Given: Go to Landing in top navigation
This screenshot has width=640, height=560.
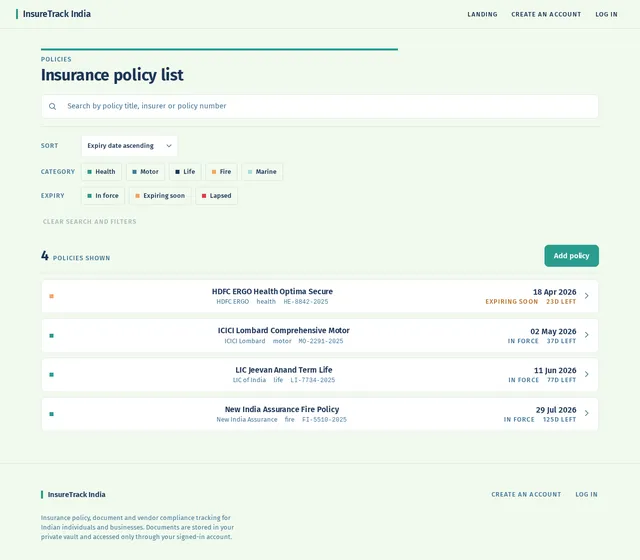Looking at the screenshot, I should (x=482, y=14).
